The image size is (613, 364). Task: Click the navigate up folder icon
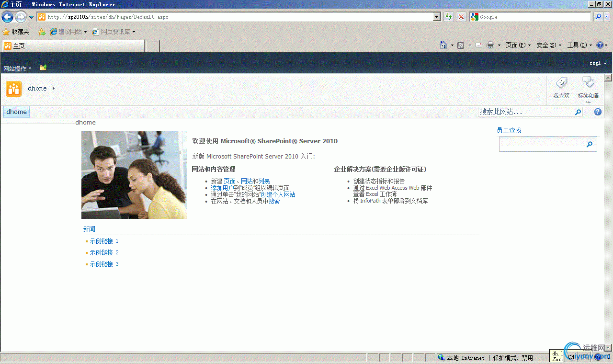[43, 68]
